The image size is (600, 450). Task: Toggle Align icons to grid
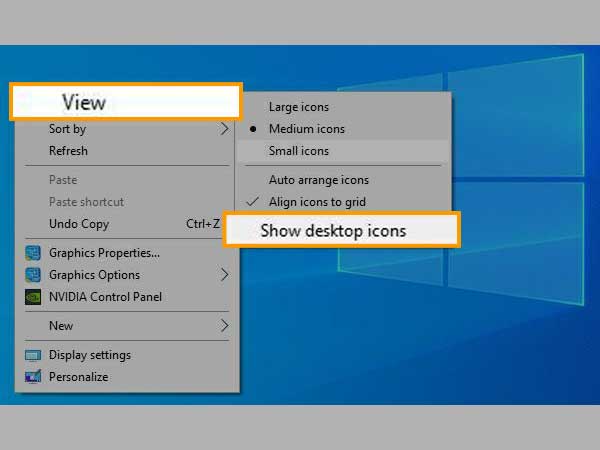344,202
